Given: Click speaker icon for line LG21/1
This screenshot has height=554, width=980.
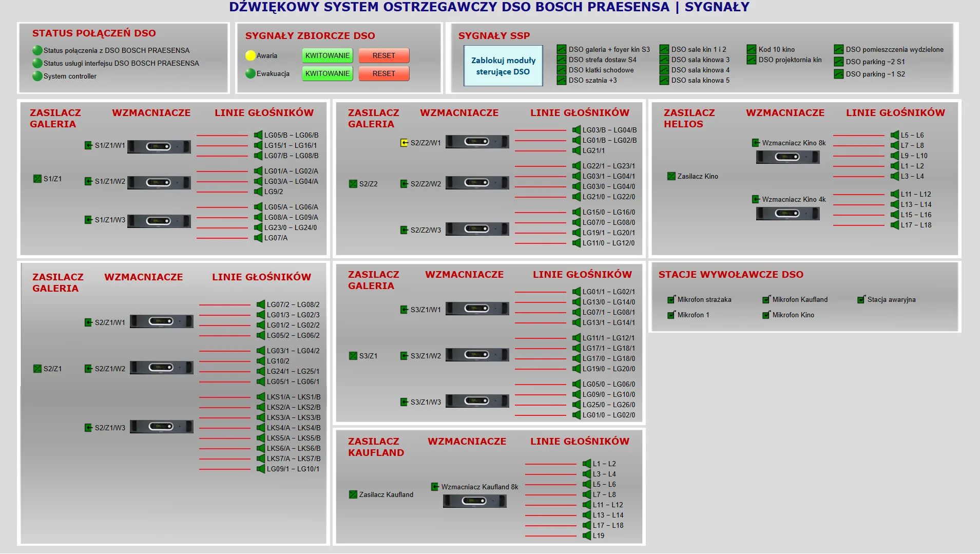Looking at the screenshot, I should (577, 150).
